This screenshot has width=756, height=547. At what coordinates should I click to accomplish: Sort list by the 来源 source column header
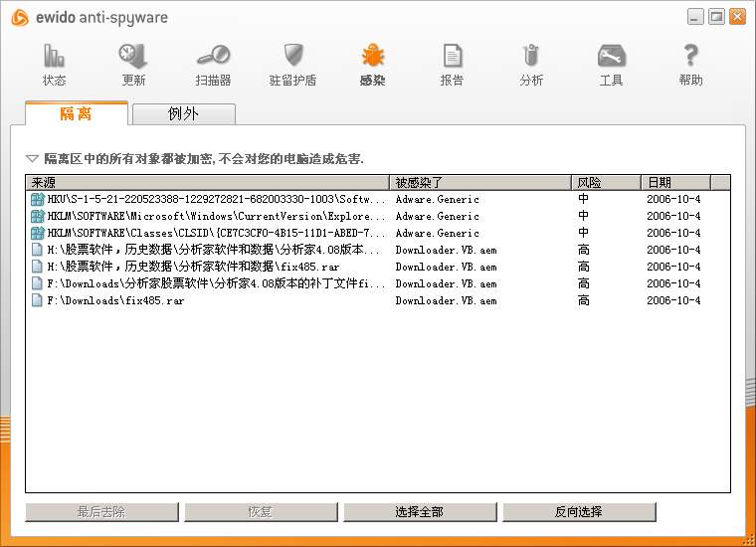pyautogui.click(x=208, y=183)
